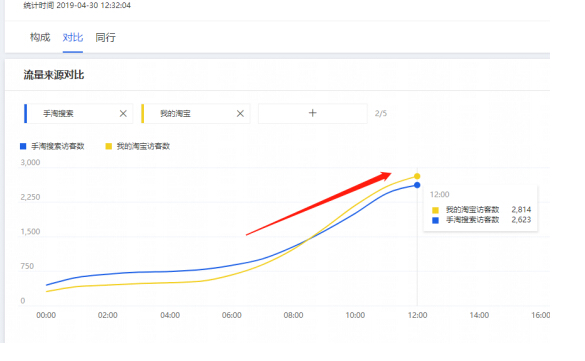The height and width of the screenshot is (361, 585).
Task: Click the 流量来源对比 section heading
Action: 54,75
